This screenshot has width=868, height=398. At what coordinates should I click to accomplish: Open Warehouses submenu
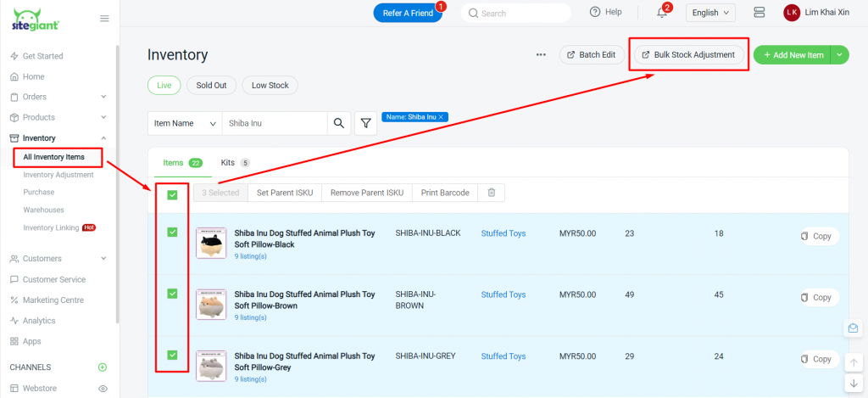point(44,210)
